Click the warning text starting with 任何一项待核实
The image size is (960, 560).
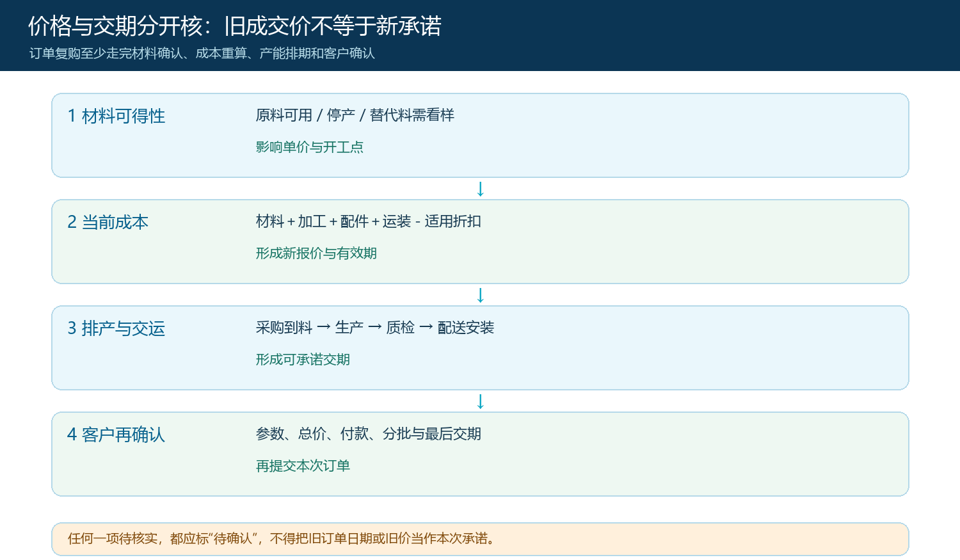coord(282,539)
